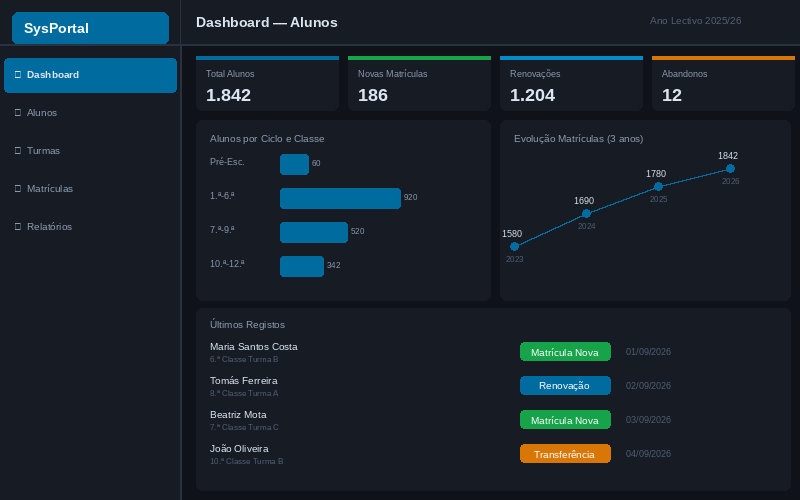The width and height of the screenshot is (800, 500).
Task: Click the SysPortal logo
Action: pyautogui.click(x=90, y=28)
